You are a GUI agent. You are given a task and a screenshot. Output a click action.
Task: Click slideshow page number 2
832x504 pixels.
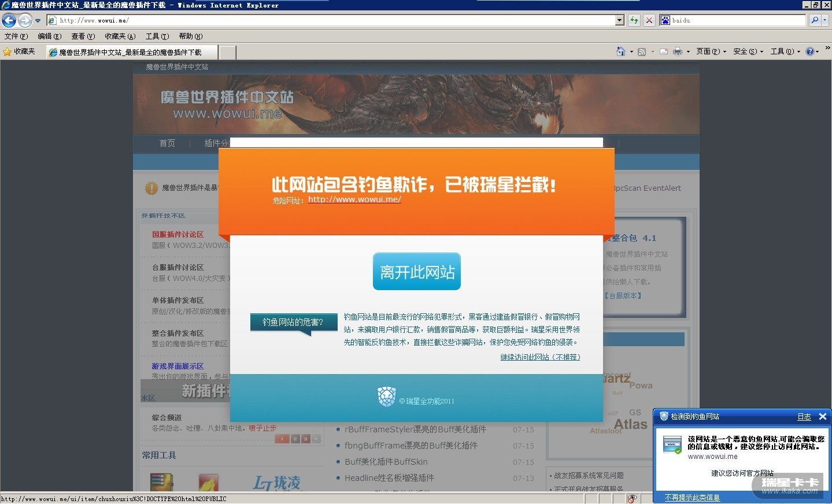(x=295, y=439)
